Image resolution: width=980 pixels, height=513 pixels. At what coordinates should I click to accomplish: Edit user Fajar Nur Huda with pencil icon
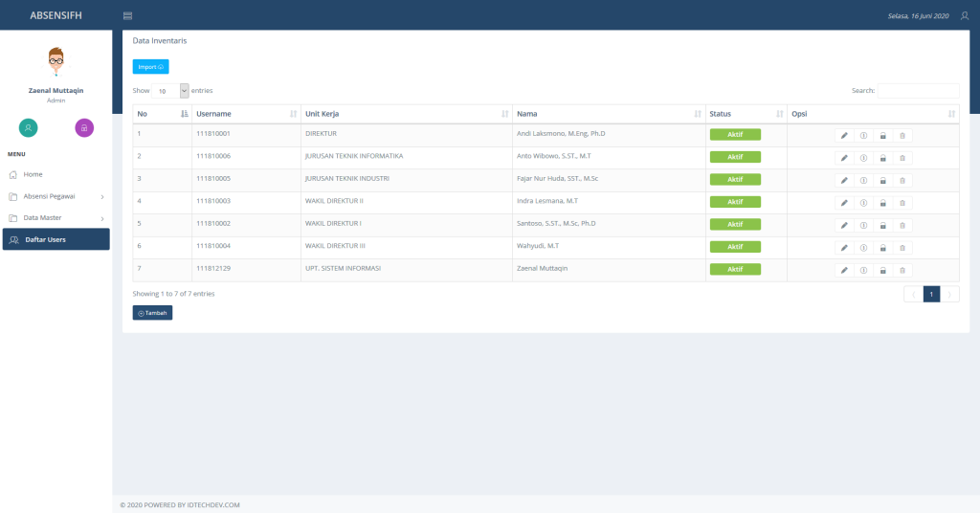[844, 181]
